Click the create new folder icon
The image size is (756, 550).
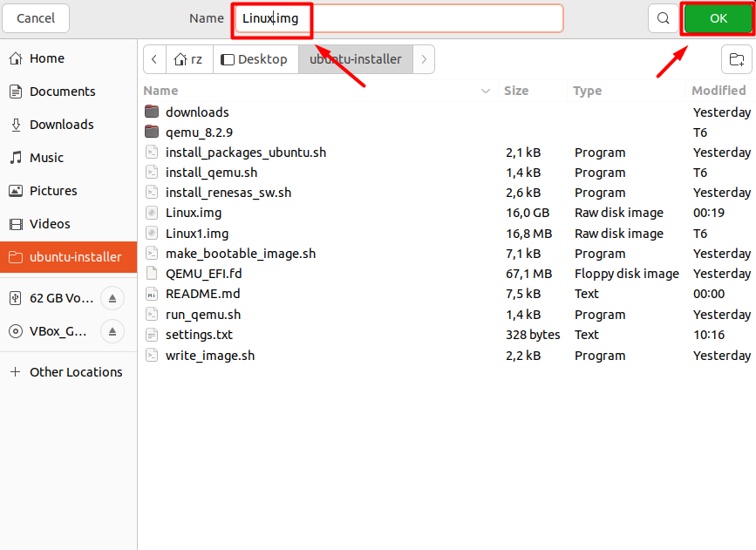pyautogui.click(x=736, y=59)
